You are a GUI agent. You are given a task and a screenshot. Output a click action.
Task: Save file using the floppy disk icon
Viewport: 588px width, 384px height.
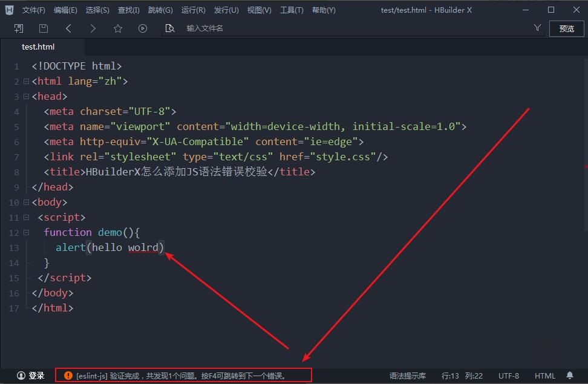click(x=44, y=28)
